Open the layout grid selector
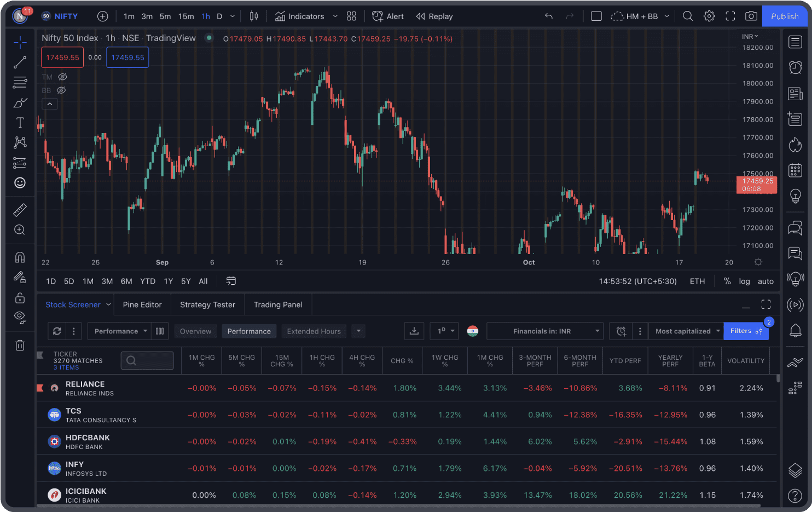 351,16
